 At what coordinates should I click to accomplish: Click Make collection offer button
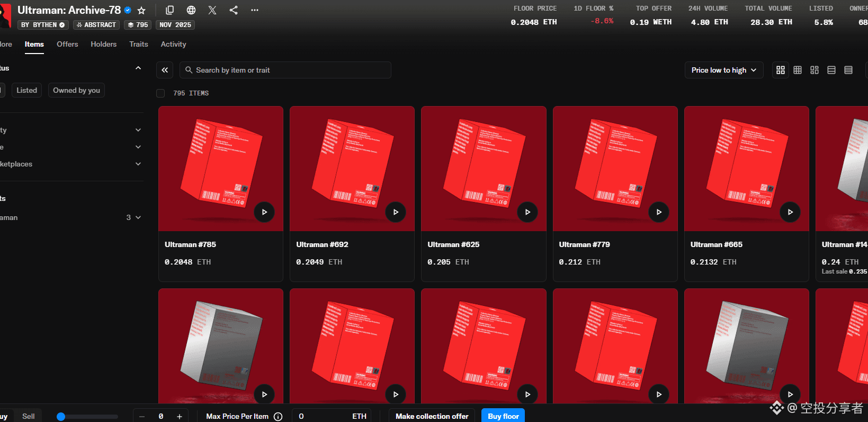click(x=432, y=416)
